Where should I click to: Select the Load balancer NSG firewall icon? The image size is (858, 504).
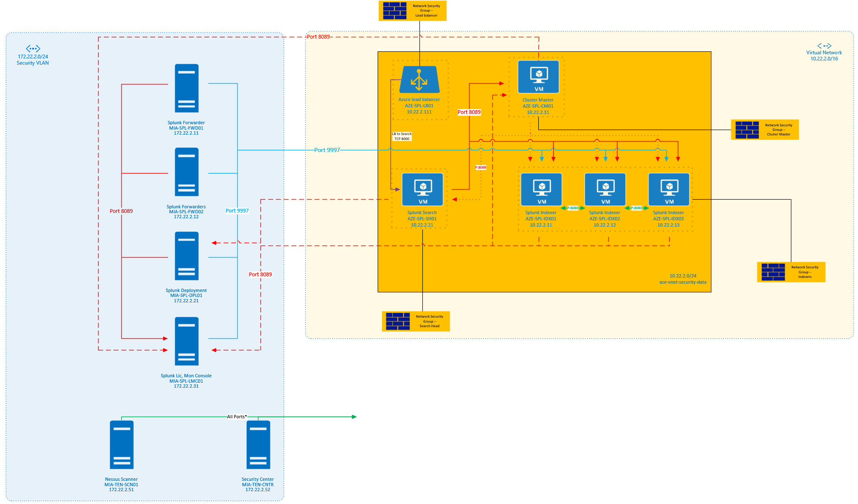click(x=395, y=11)
